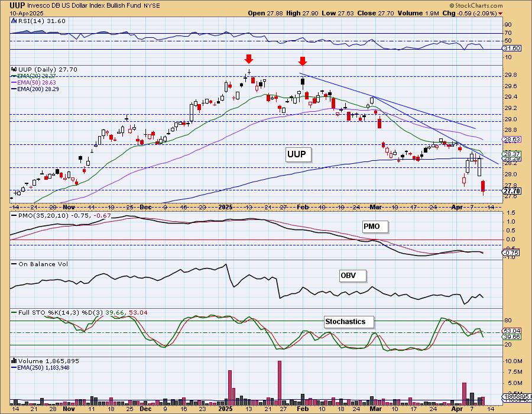Click the chart date '10-Apr-2025'
The width and height of the screenshot is (532, 414).
pyautogui.click(x=27, y=13)
